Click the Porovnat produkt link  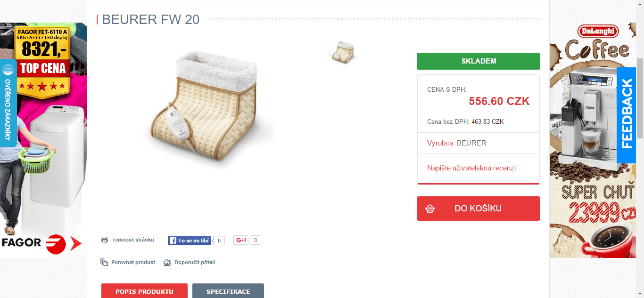(133, 262)
